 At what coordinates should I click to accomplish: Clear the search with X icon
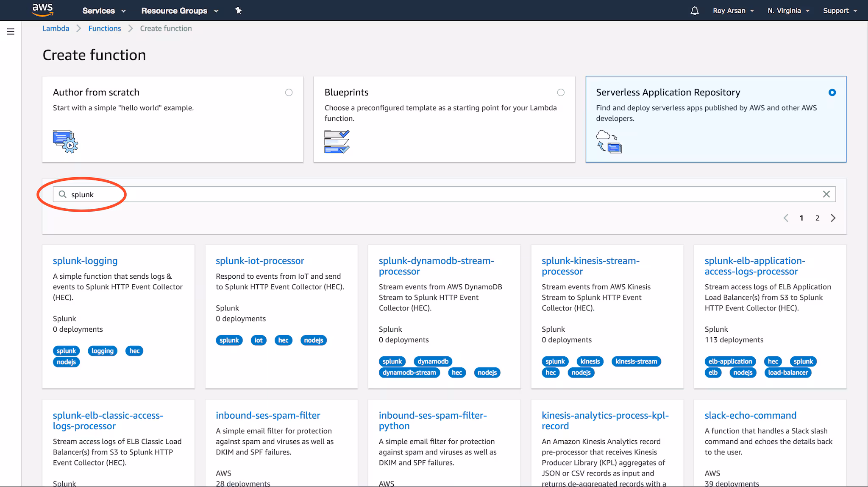click(x=826, y=194)
